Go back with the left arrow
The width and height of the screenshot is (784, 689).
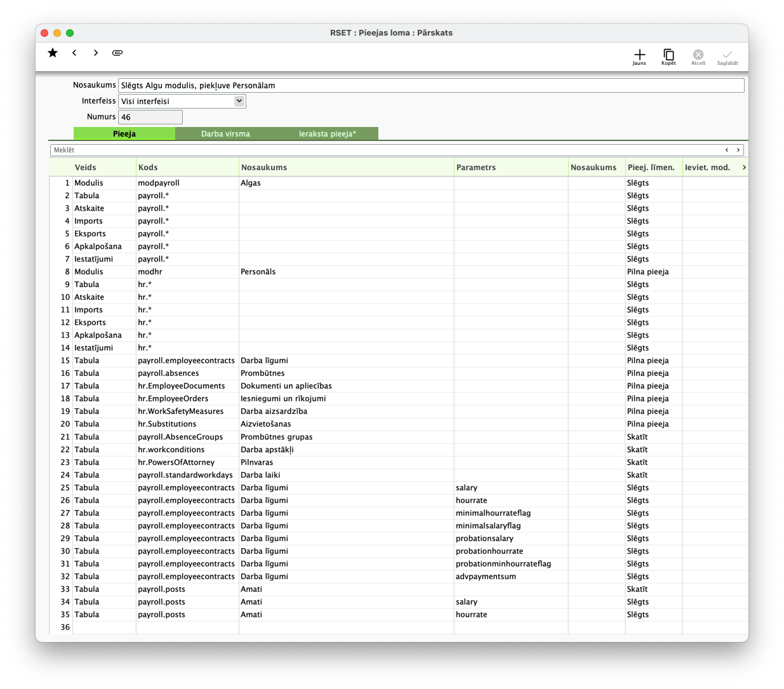tap(74, 53)
